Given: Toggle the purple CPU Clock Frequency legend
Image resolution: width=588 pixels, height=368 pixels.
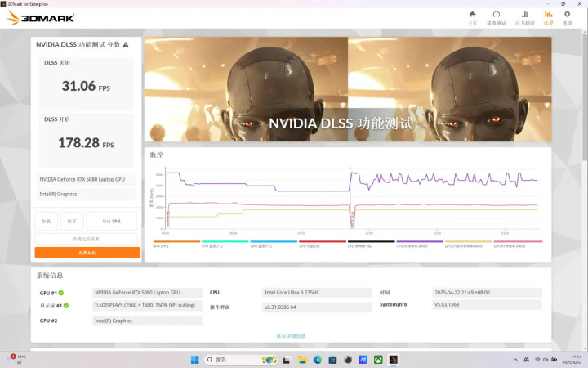Looking at the screenshot, I should pyautogui.click(x=420, y=244).
